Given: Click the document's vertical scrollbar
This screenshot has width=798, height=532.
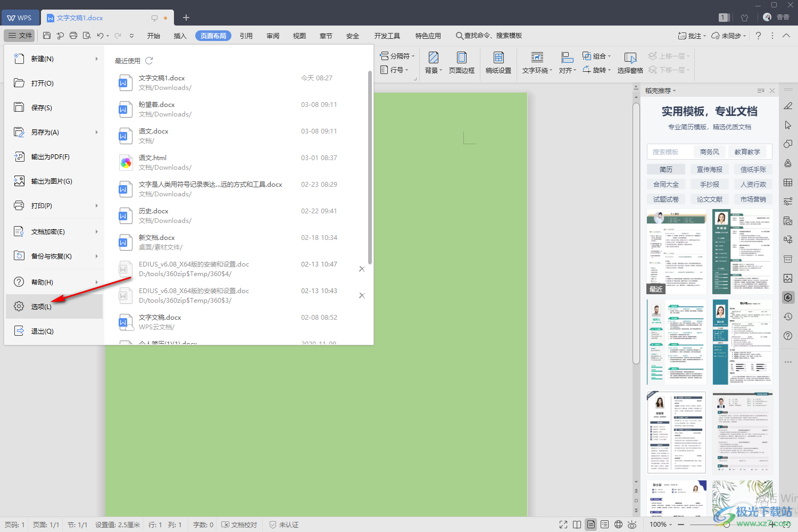Looking at the screenshot, I should [x=636, y=233].
